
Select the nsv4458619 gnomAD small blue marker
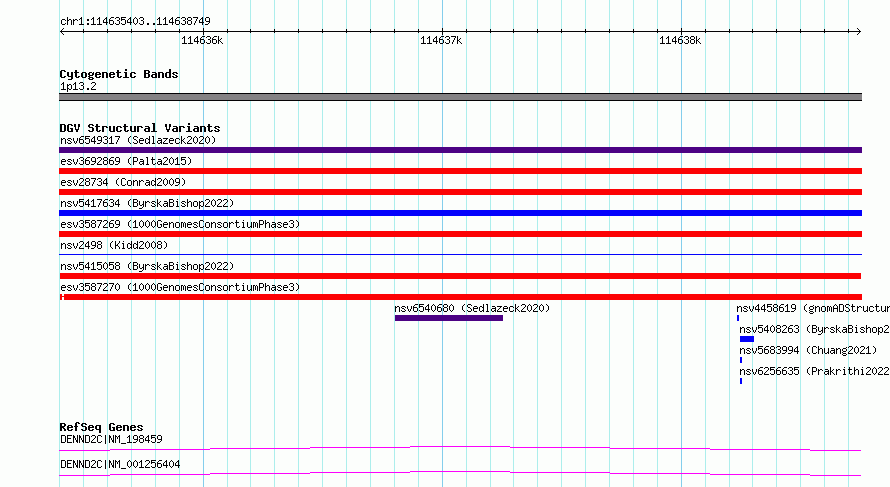pyautogui.click(x=738, y=318)
